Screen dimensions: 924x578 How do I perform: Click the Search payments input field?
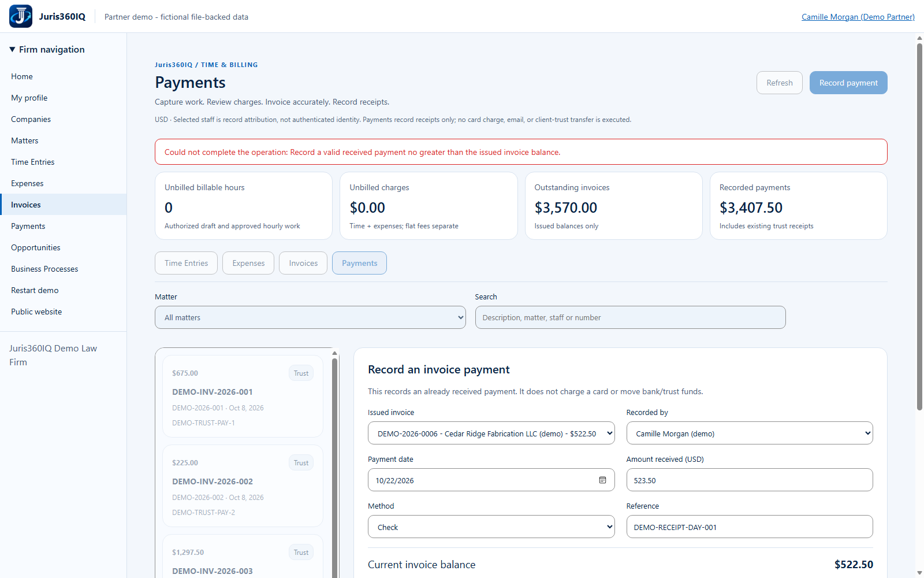tap(630, 317)
